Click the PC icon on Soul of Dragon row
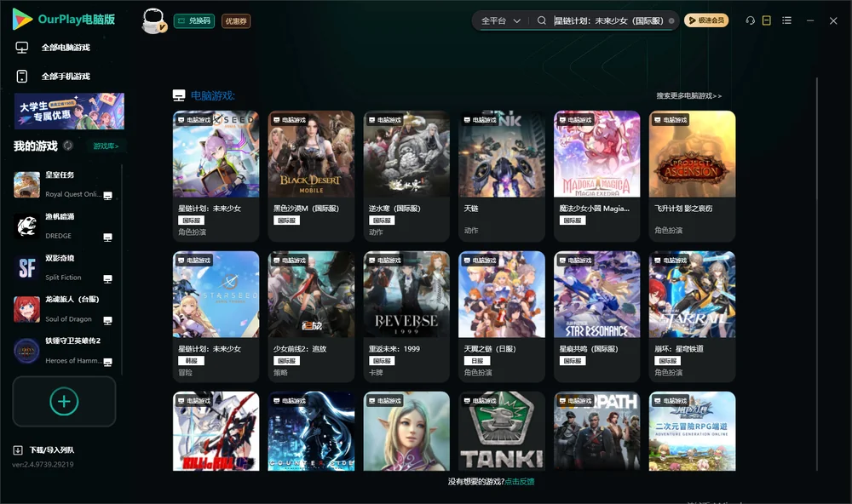Image resolution: width=852 pixels, height=504 pixels. coord(107,320)
